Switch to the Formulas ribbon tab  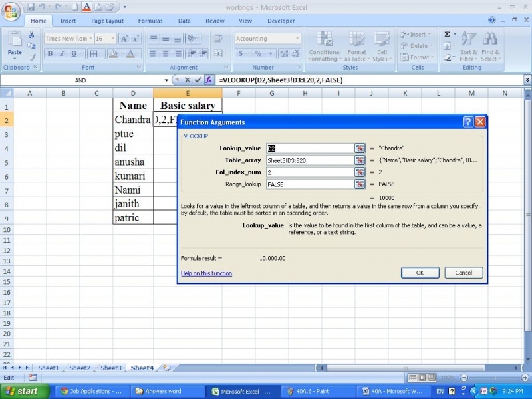point(150,21)
